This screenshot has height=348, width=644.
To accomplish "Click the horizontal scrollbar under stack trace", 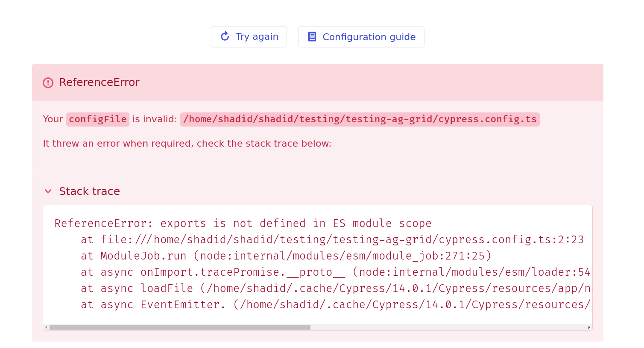I will coord(179,327).
